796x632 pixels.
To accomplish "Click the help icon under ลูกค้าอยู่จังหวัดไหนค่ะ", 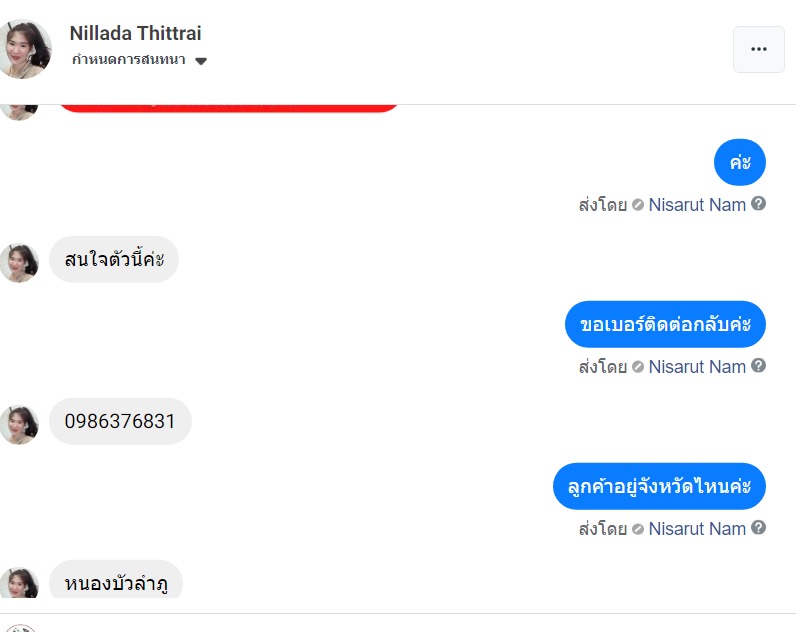I will point(759,528).
